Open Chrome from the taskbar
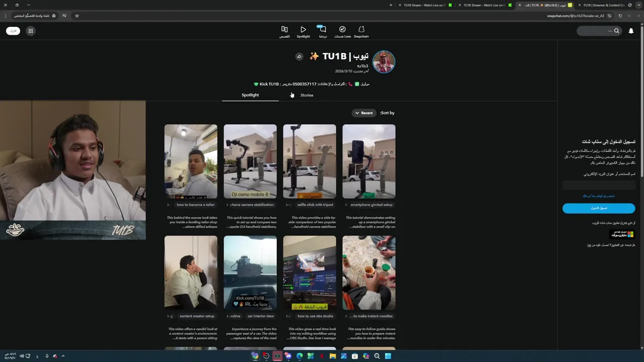 point(255,356)
